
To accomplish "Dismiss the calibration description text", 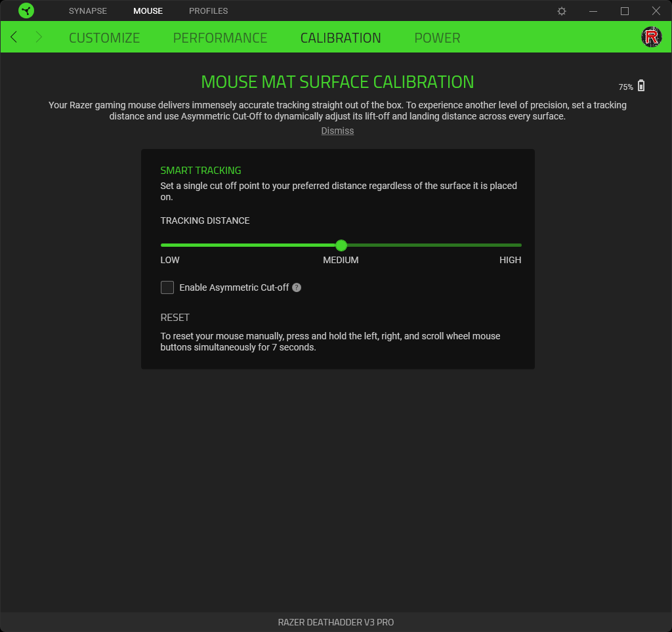I will click(x=337, y=131).
